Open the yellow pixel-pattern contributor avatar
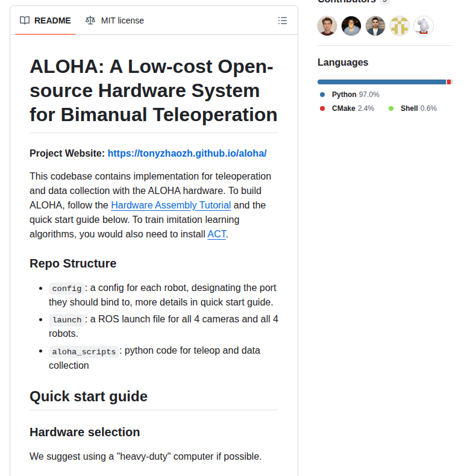 click(400, 26)
